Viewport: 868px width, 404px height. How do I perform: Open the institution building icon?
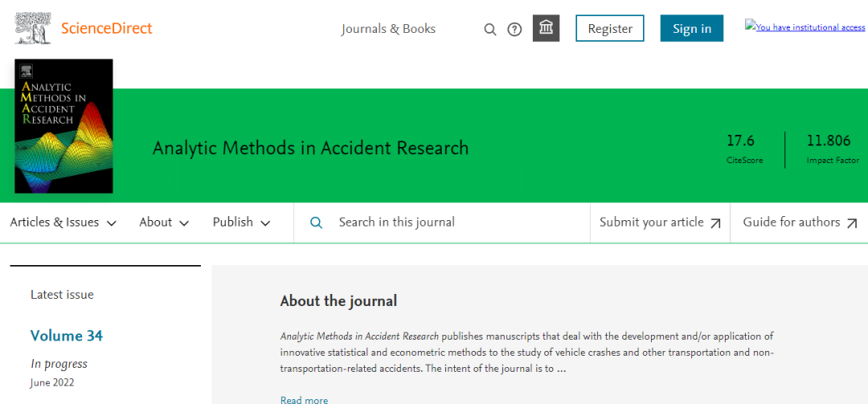pyautogui.click(x=546, y=29)
